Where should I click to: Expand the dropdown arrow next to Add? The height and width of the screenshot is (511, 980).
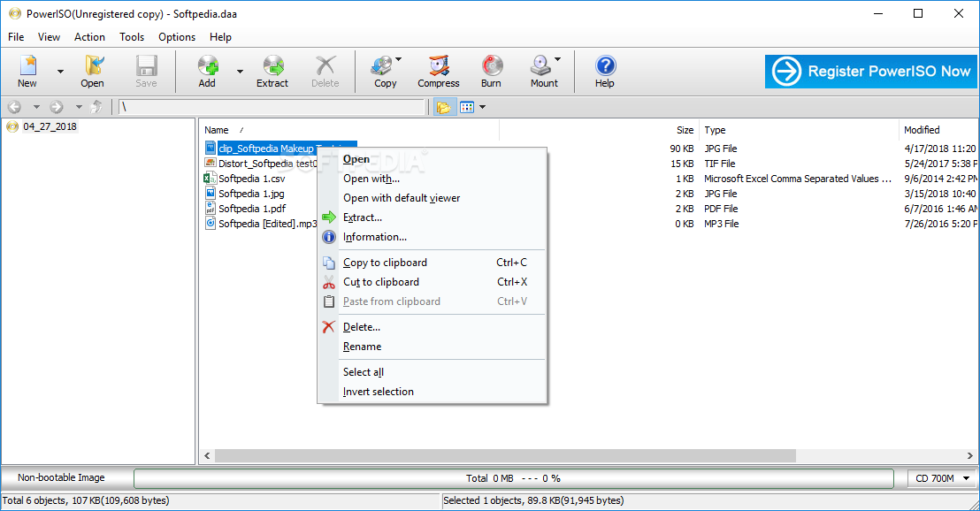[x=240, y=72]
